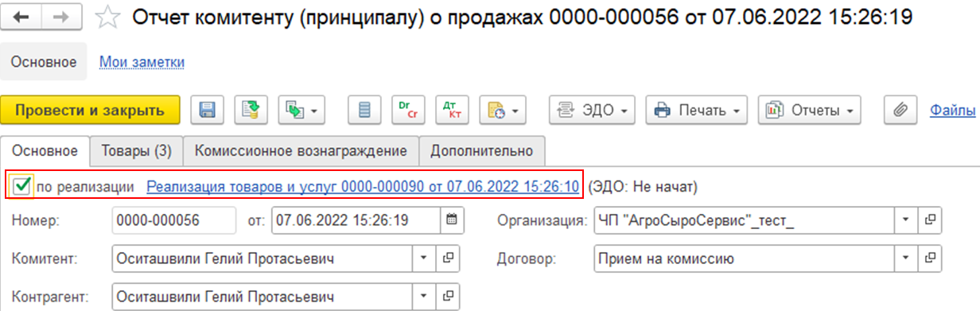Open the Договор record with open icon
This screenshot has width=980, height=311.
(929, 259)
